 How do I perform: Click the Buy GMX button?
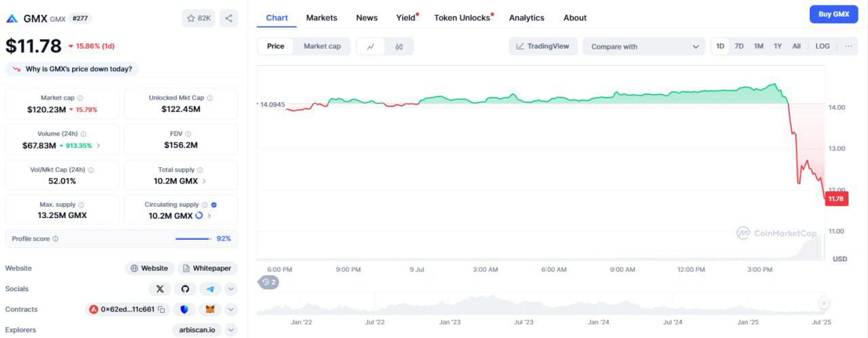point(833,14)
